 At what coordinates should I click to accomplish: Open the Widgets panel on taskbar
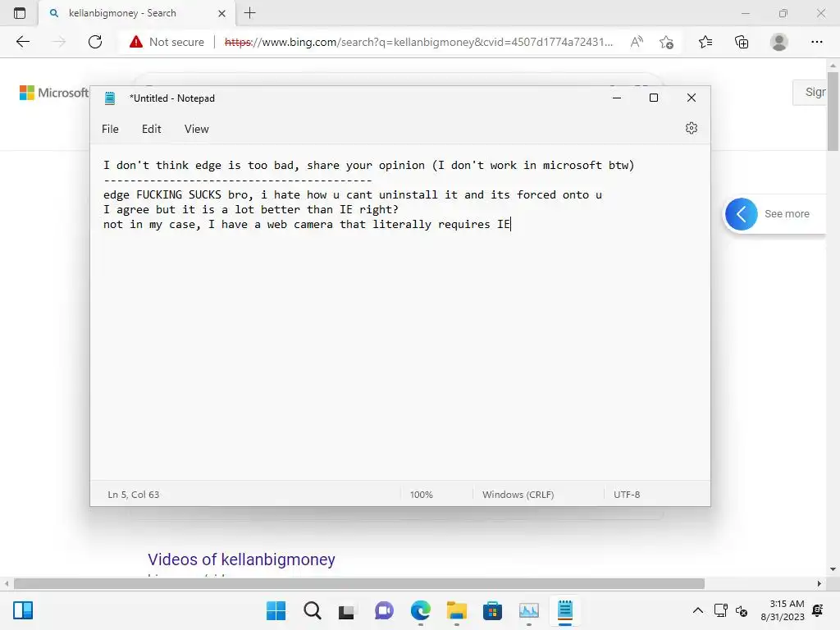[x=23, y=610]
